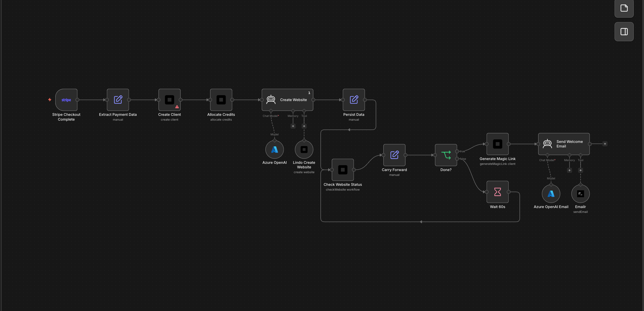Click the sticky note button top right
Screen dimensions: 644x311
tap(624, 8)
